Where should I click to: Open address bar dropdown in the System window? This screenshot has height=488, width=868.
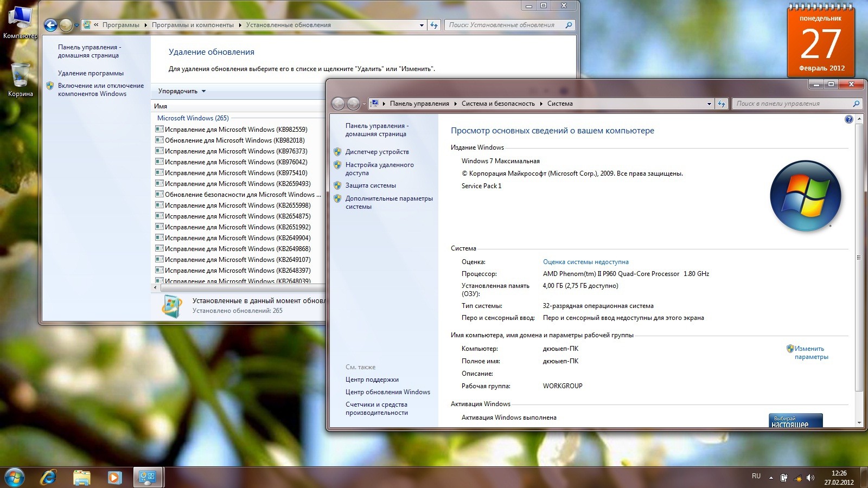(709, 104)
